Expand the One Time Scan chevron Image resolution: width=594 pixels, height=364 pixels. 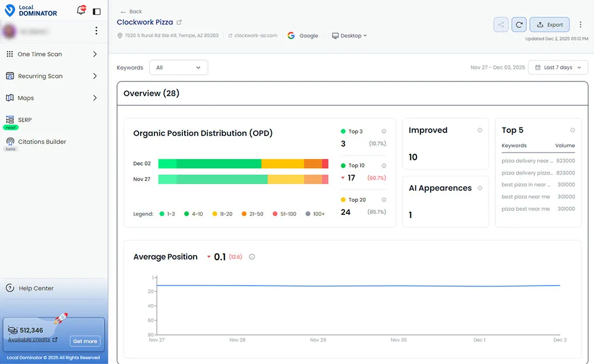click(94, 54)
